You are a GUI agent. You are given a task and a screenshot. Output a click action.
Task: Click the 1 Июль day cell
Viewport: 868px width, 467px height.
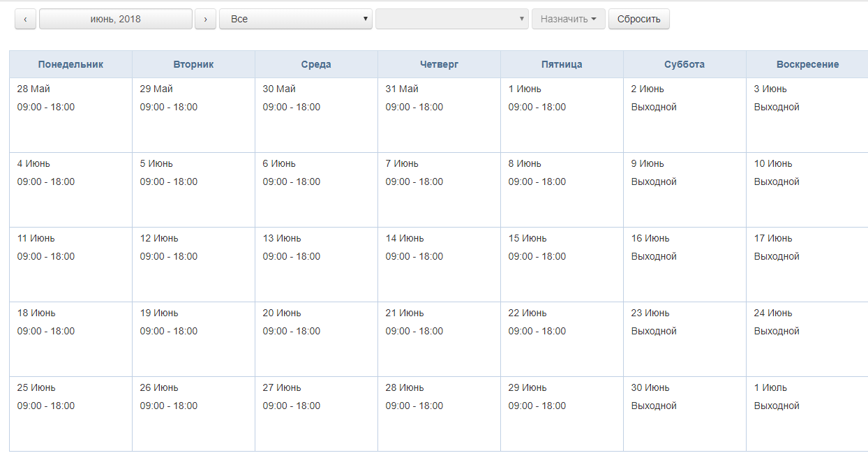pyautogui.click(x=807, y=413)
